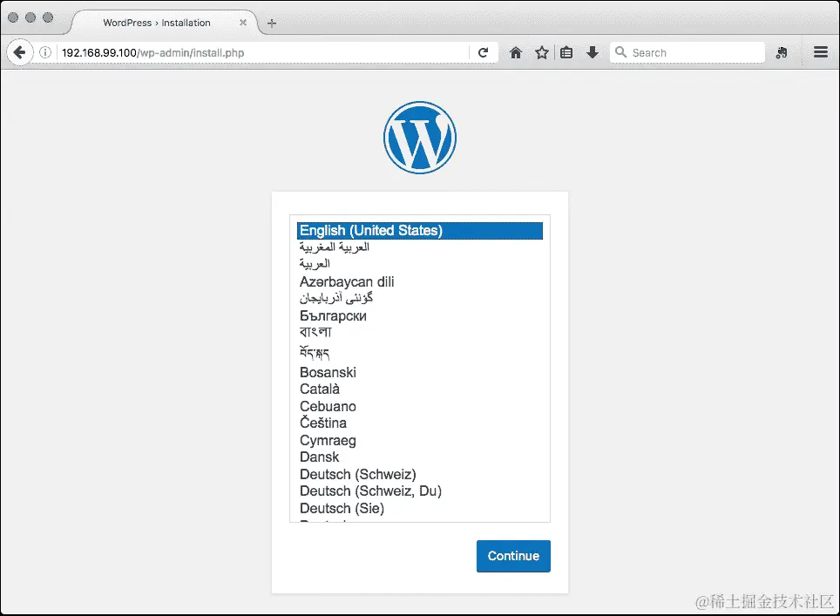Select Bosanski from the language list
The height and width of the screenshot is (616, 840).
coord(328,372)
